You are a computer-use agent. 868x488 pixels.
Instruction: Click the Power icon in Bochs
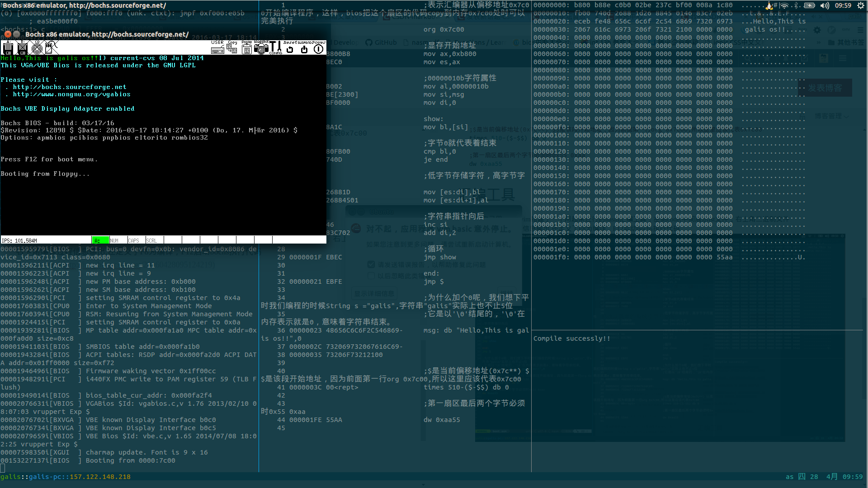coord(319,47)
